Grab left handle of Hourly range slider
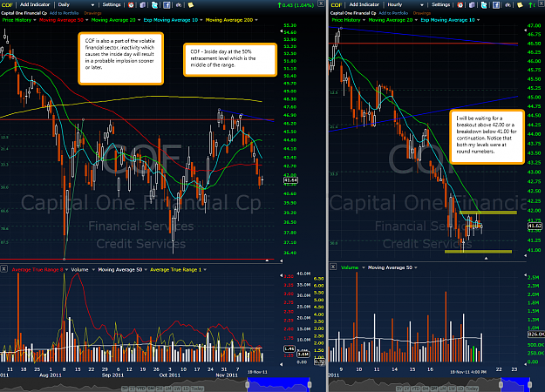Viewport: 545px width, 392px height. coord(501,385)
